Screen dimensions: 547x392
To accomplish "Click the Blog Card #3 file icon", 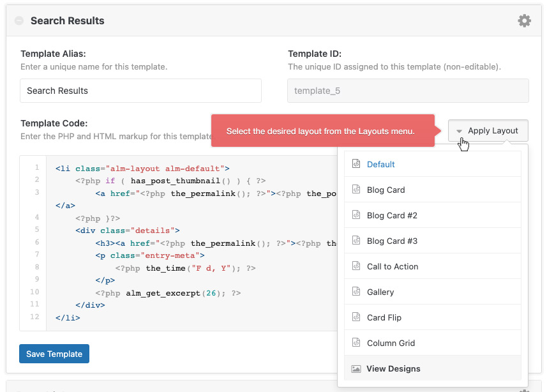I will (356, 240).
